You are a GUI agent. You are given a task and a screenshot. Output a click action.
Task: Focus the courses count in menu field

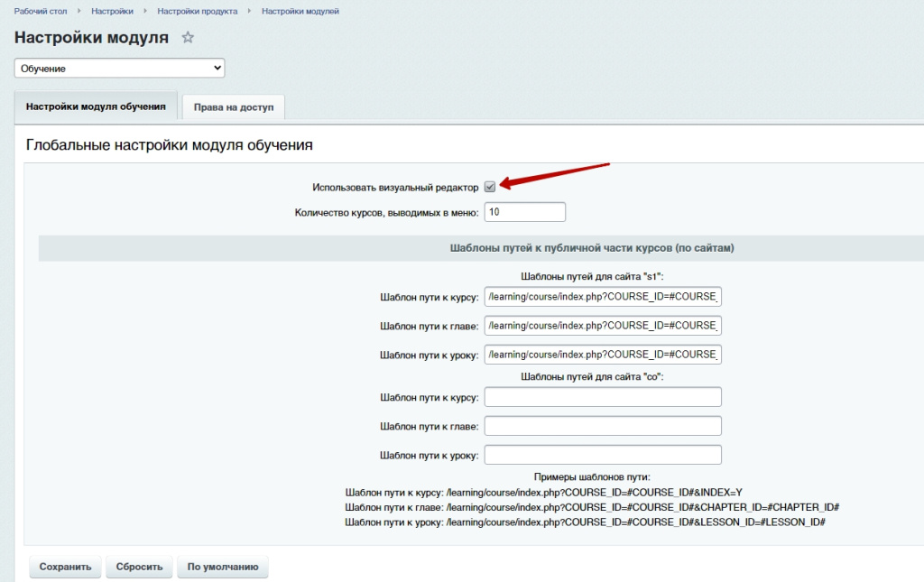[x=524, y=212]
